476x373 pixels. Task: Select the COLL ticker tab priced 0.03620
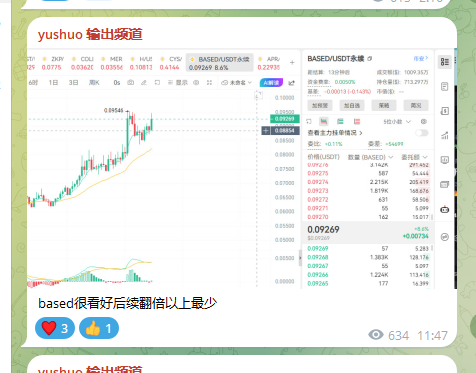(82, 63)
